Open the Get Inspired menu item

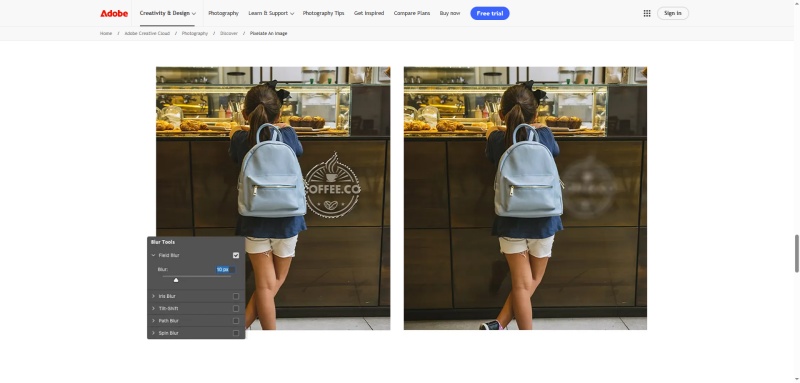369,13
